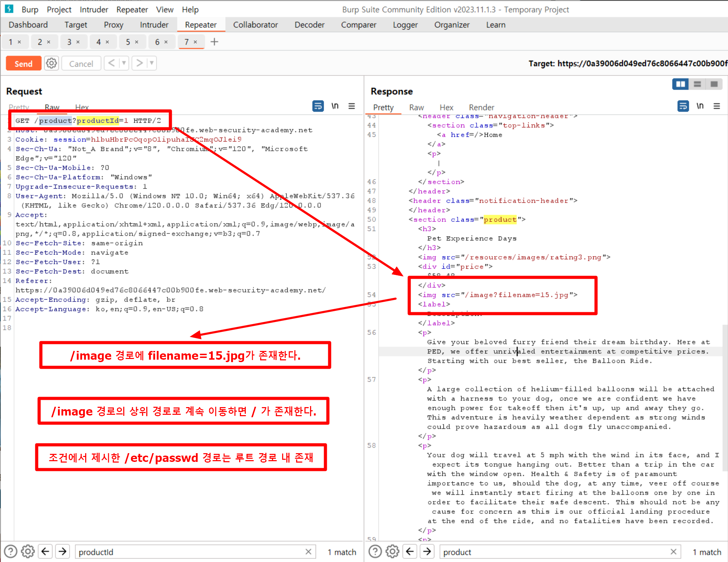
Task: Toggle non-printable chars \n in Request panel
Action: pyautogui.click(x=335, y=106)
